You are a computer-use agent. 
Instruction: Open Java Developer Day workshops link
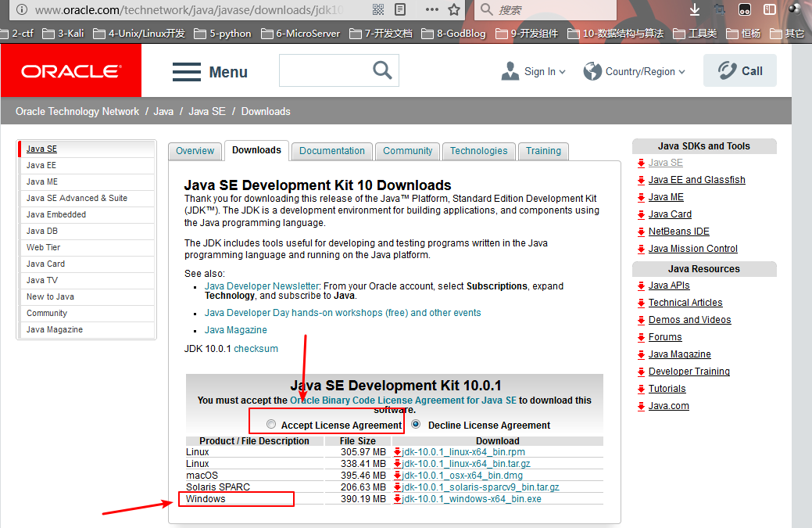(x=342, y=313)
